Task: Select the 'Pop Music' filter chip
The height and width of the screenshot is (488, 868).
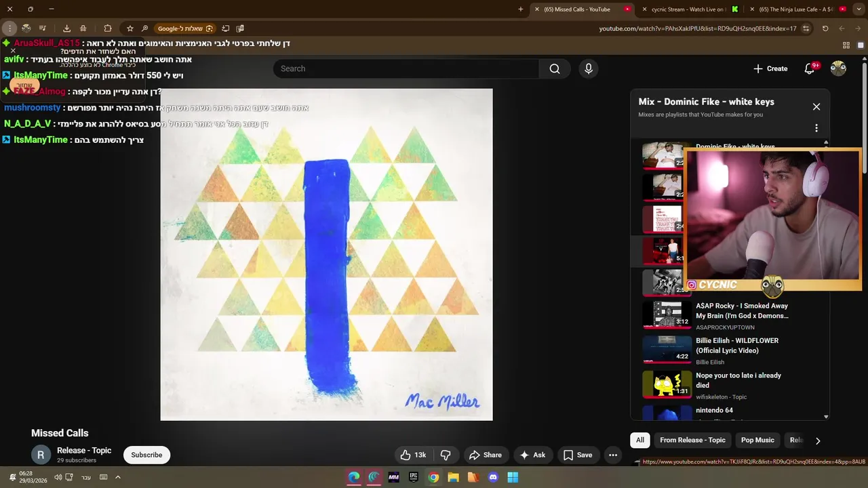Action: [757, 440]
